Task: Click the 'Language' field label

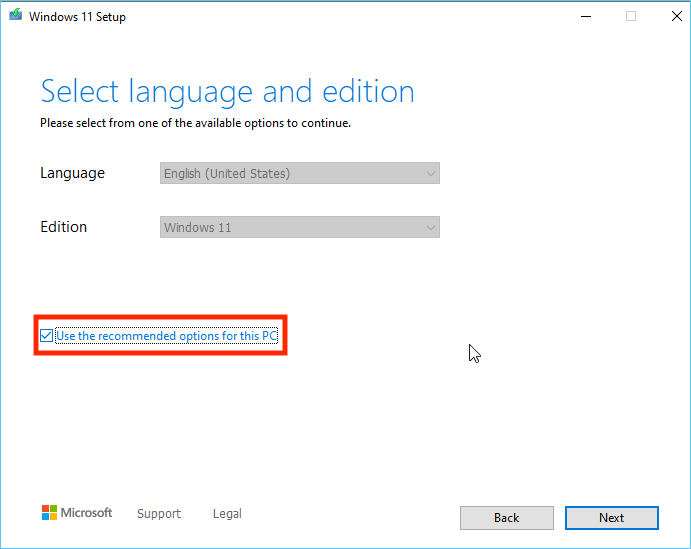Action: point(72,173)
